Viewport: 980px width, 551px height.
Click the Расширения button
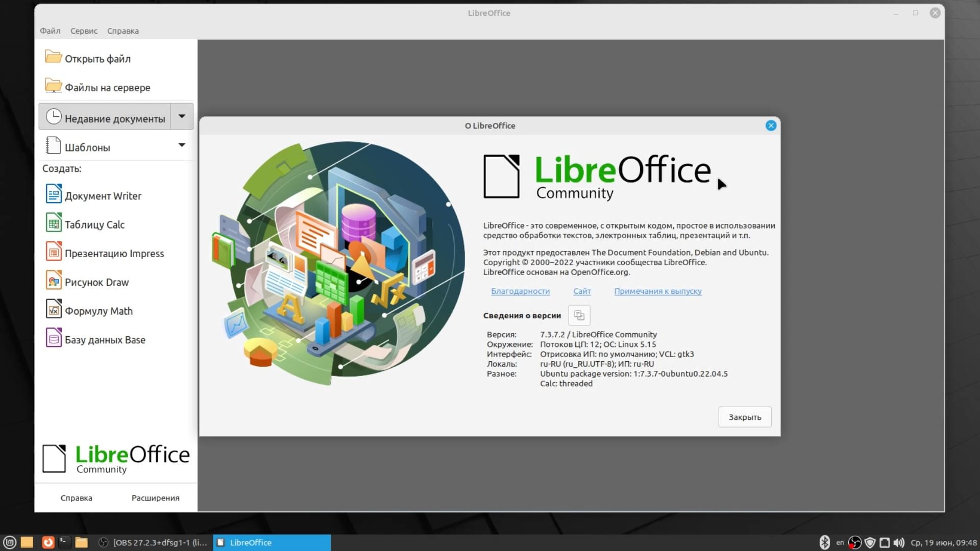click(x=155, y=498)
